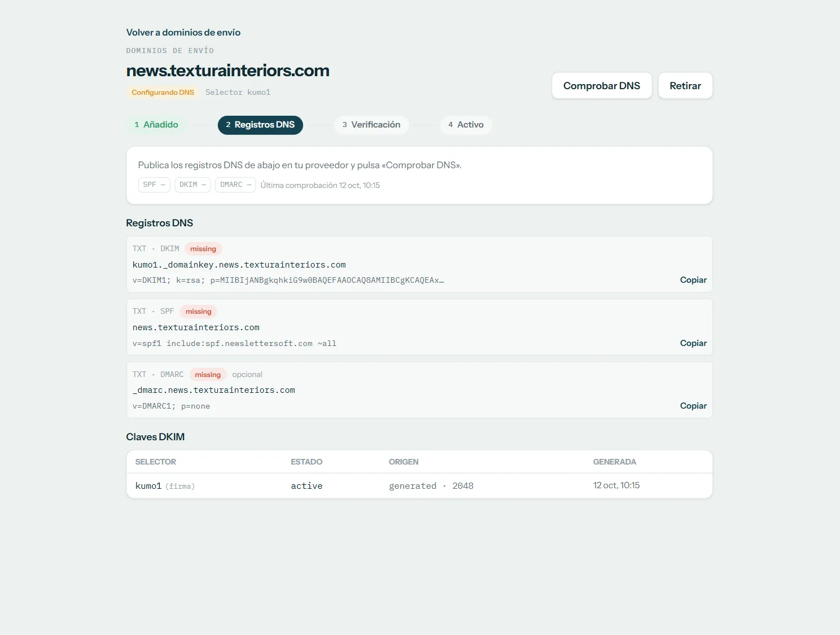Select step 3 Verificación

coord(371,125)
